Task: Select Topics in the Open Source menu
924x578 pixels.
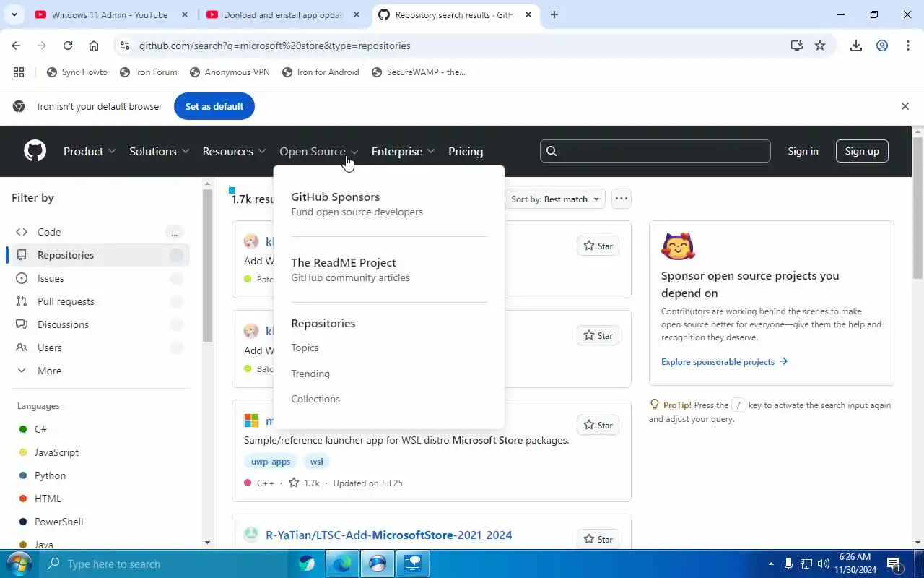Action: click(305, 348)
